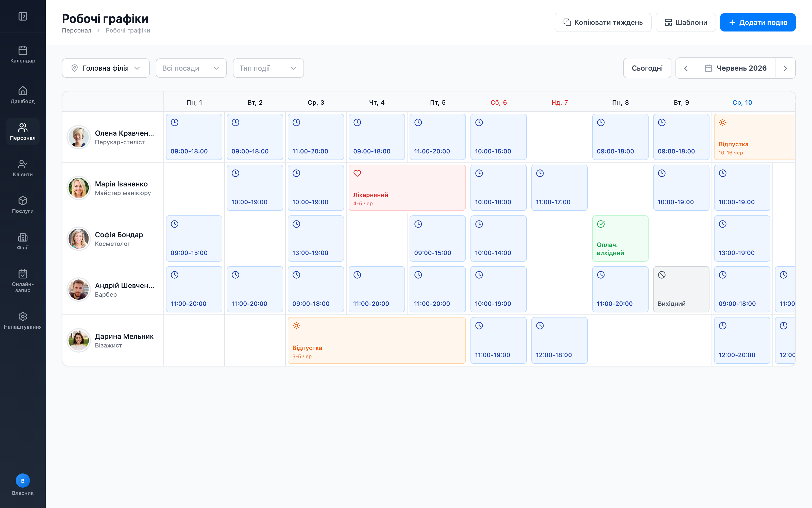Select Дарина Мельник's name

coord(124,336)
